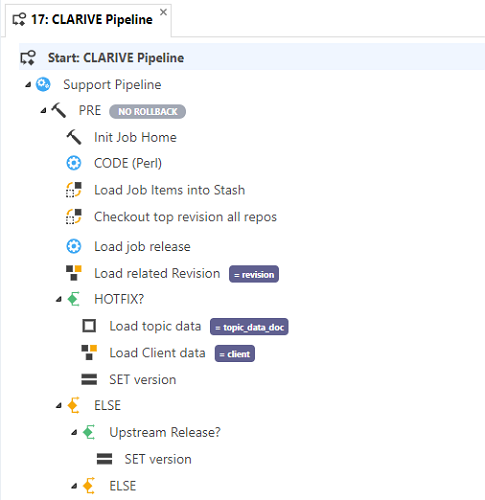Image resolution: width=485 pixels, height=500 pixels.
Task: Select CODE (Perl) row
Action: [128, 163]
